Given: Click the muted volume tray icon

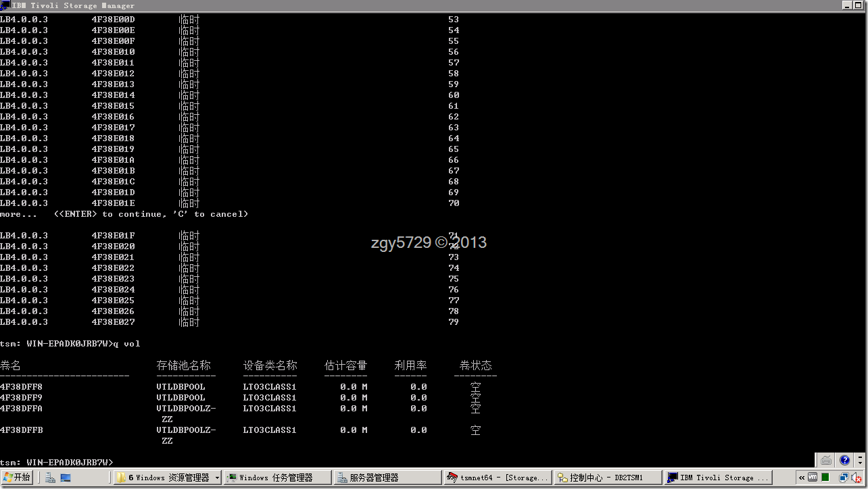Looking at the screenshot, I should [x=855, y=478].
